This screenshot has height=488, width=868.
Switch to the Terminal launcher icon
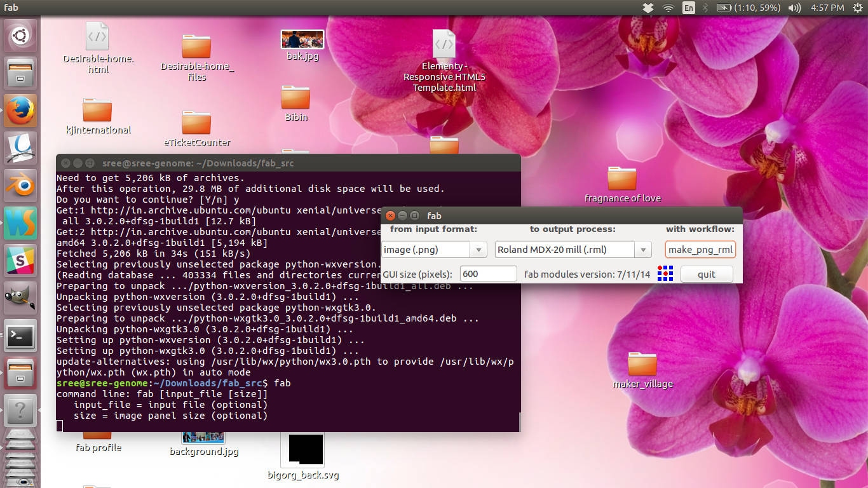[20, 335]
